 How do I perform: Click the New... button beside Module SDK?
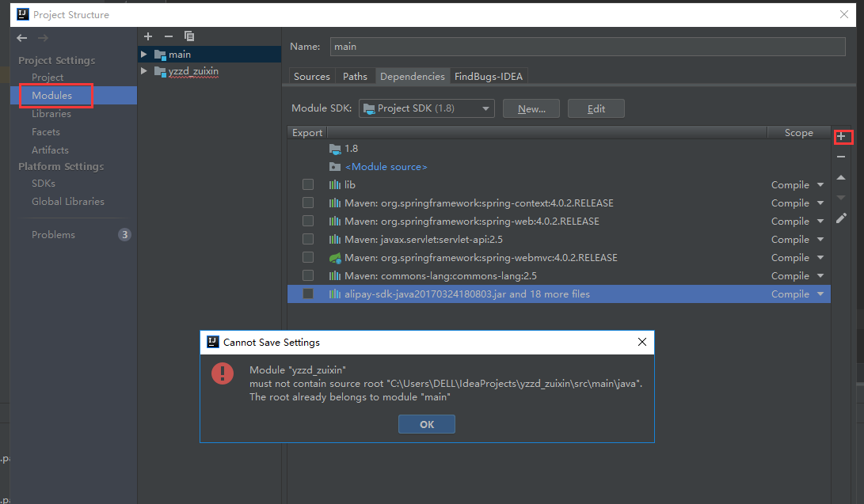531,108
